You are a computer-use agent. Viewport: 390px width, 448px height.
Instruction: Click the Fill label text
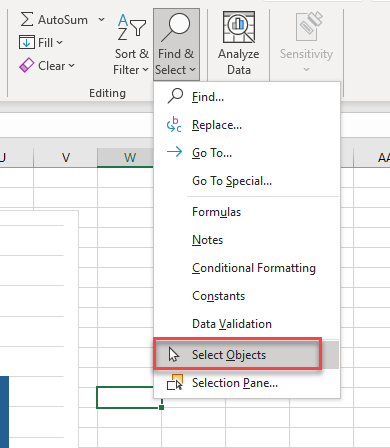click(45, 43)
